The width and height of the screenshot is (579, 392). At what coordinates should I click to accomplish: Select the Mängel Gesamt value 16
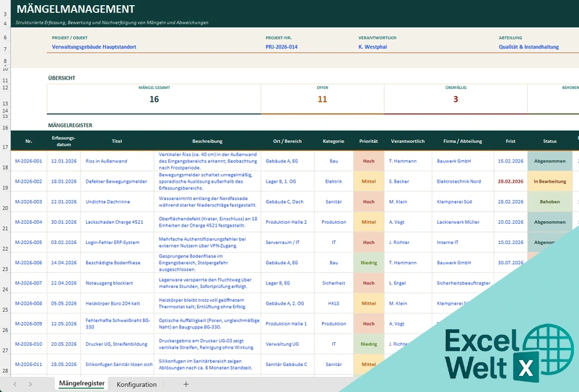tap(154, 99)
